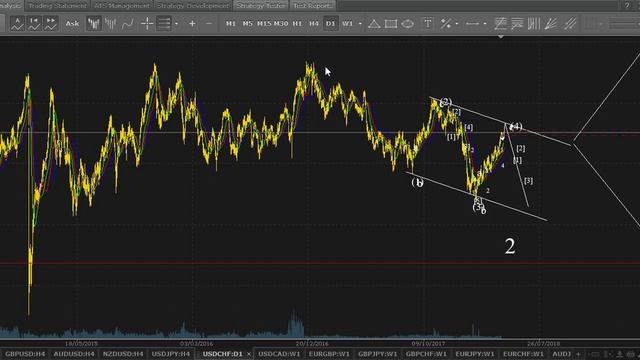Expand the dropdown beside the grid lines icon
This screenshot has height=360, width=640.
tap(176, 24)
